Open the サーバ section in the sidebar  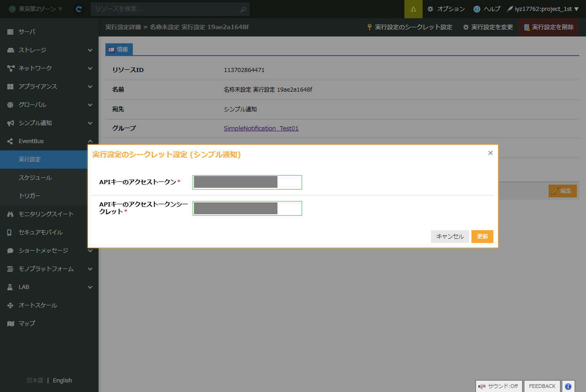[26, 32]
